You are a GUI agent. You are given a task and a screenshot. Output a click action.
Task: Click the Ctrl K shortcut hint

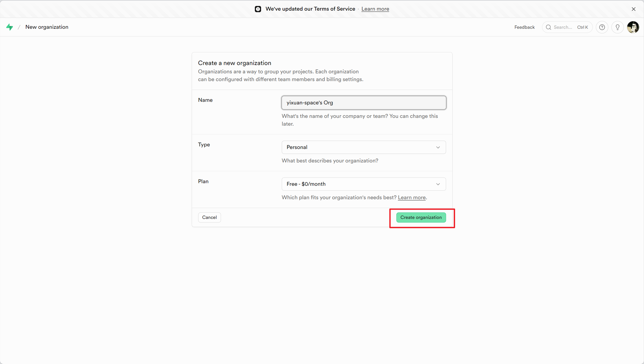coord(582,27)
